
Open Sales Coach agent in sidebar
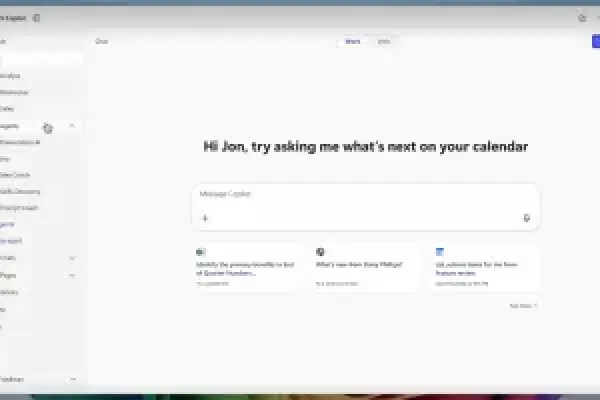[x=15, y=175]
